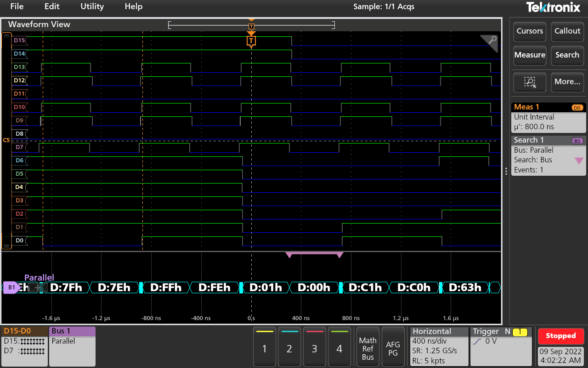Open the File menu
Viewport: 588px width, 368px height.
[17, 6]
